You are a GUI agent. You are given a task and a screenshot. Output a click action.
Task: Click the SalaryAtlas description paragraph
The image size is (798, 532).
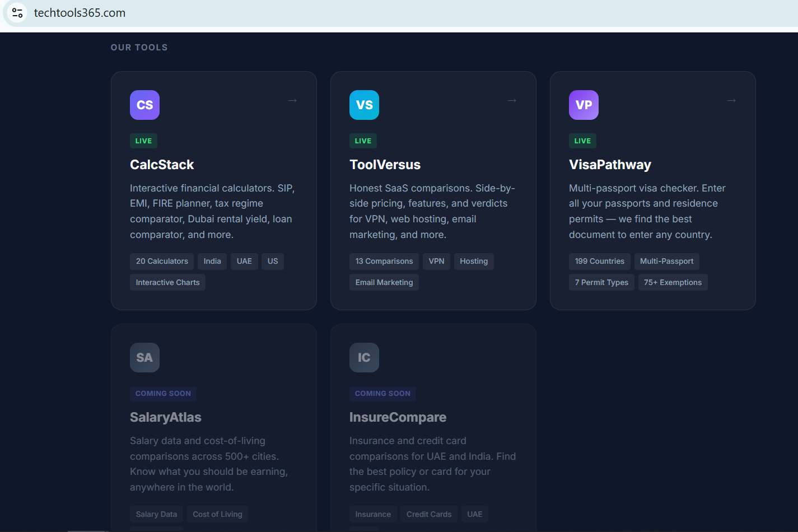[x=209, y=464]
